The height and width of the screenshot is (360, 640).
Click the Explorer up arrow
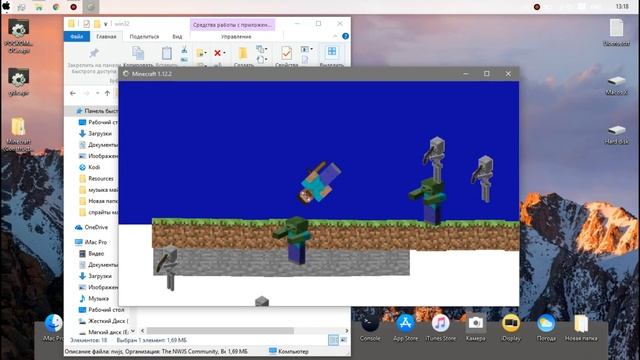107,93
